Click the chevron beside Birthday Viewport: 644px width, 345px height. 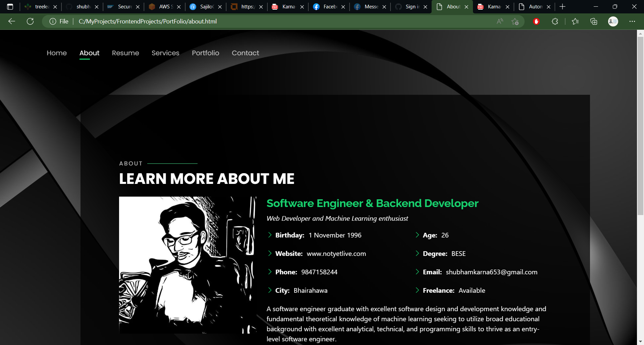270,235
